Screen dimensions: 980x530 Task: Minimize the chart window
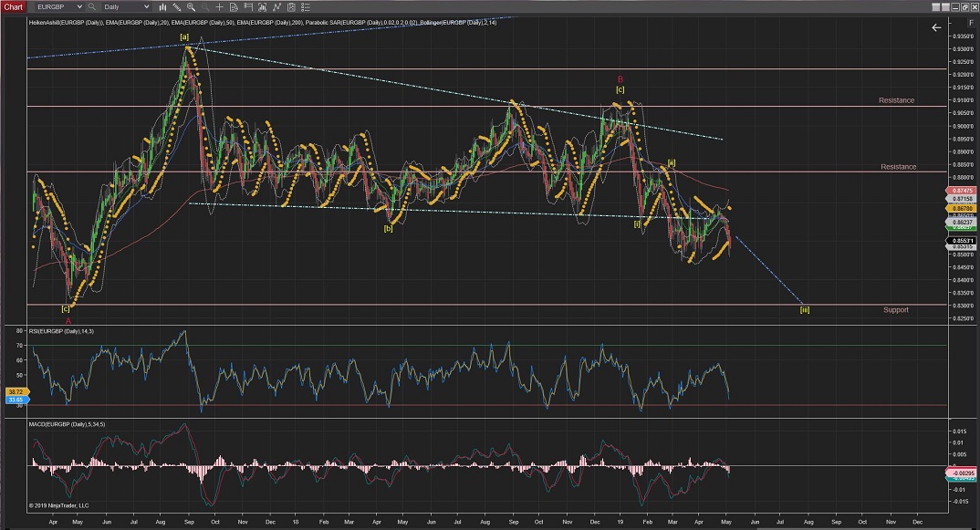coord(955,7)
